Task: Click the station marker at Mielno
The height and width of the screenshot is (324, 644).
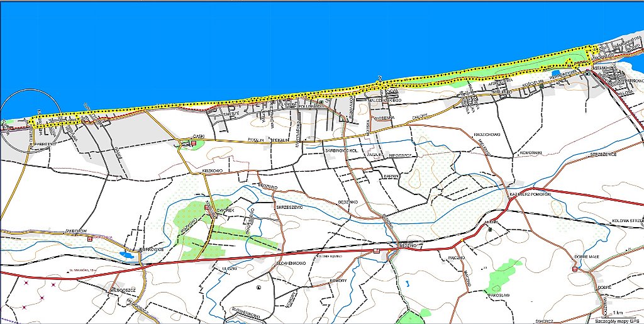Action: tap(588, 72)
